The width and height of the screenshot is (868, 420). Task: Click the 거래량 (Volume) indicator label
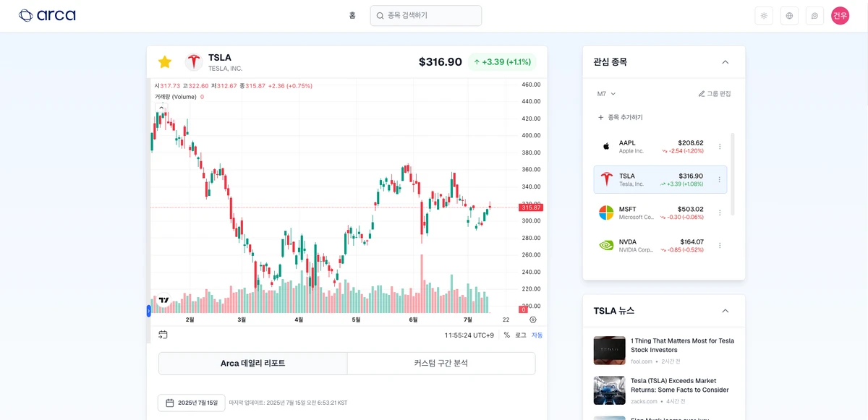[175, 97]
